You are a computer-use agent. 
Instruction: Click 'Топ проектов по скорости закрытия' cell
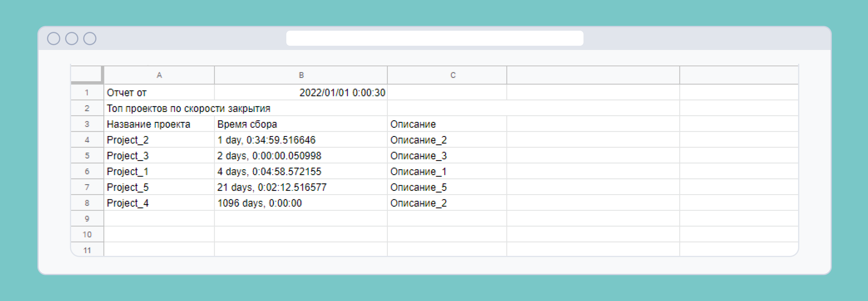[246, 108]
